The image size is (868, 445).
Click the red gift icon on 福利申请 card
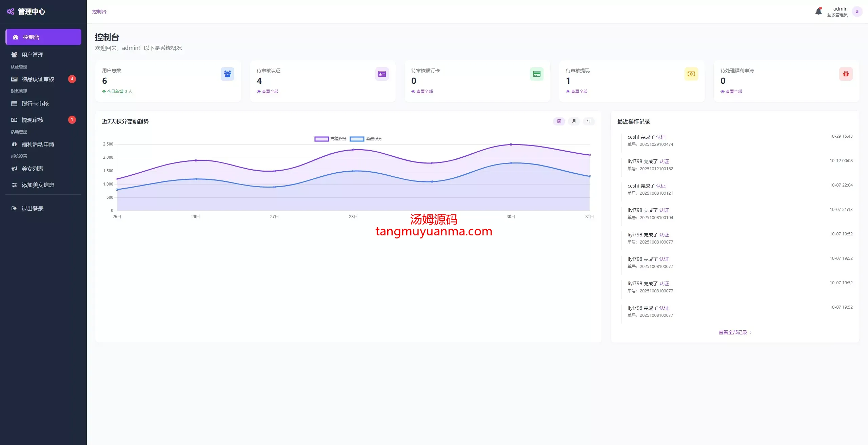coord(846,74)
